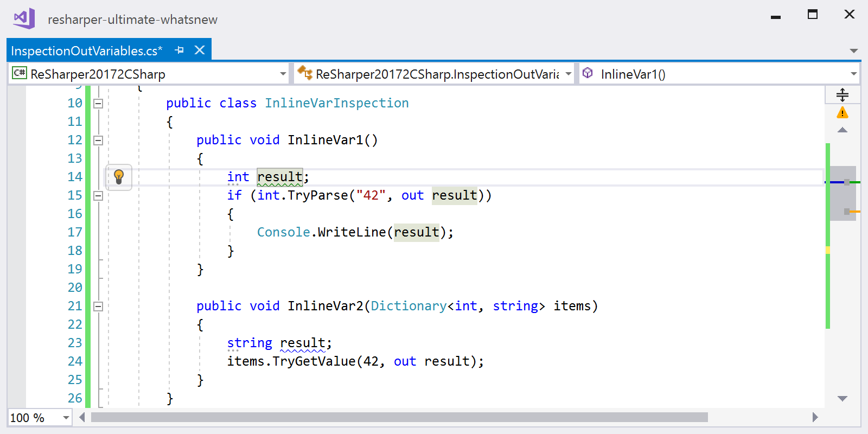Maximize the Visual Studio window
This screenshot has height=434, width=868.
pyautogui.click(x=813, y=15)
